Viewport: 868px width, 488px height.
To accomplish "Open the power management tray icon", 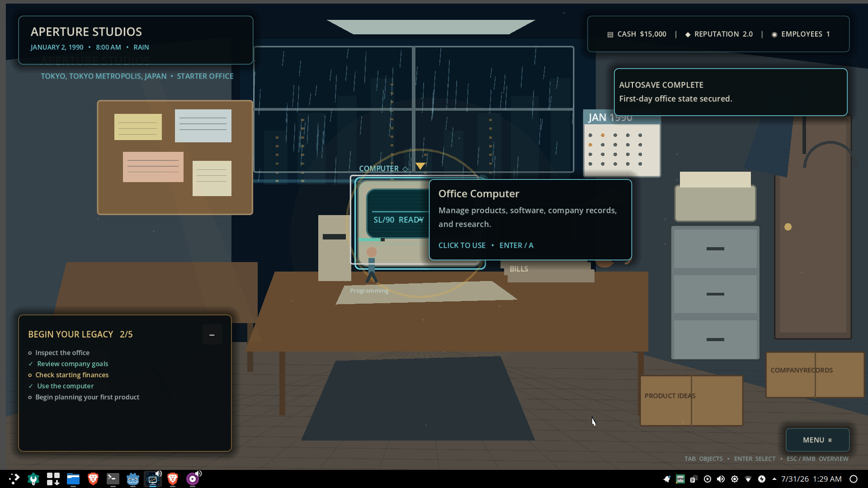I will point(762,479).
